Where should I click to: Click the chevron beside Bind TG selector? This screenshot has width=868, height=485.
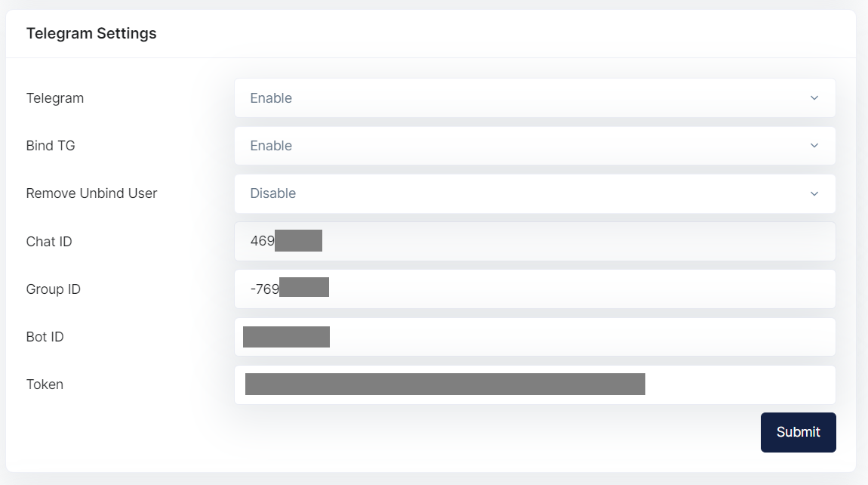tap(814, 145)
